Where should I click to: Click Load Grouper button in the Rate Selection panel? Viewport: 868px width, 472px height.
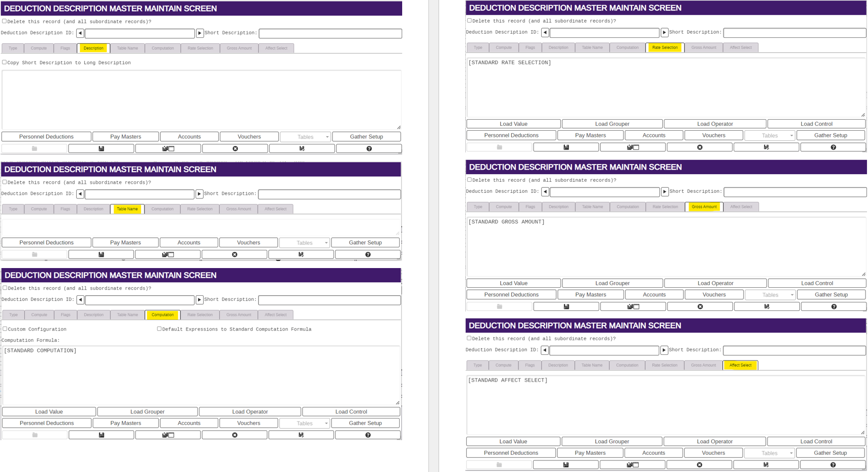point(612,124)
